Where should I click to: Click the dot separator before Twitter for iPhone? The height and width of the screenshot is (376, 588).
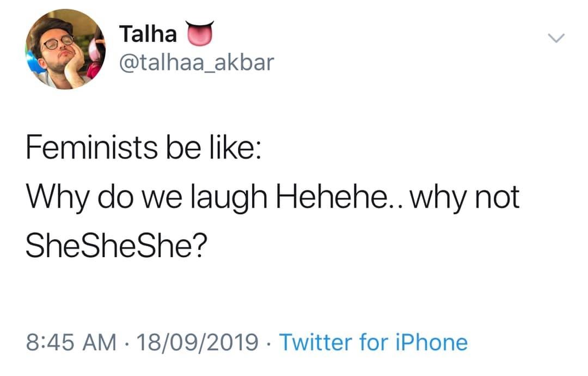269,343
